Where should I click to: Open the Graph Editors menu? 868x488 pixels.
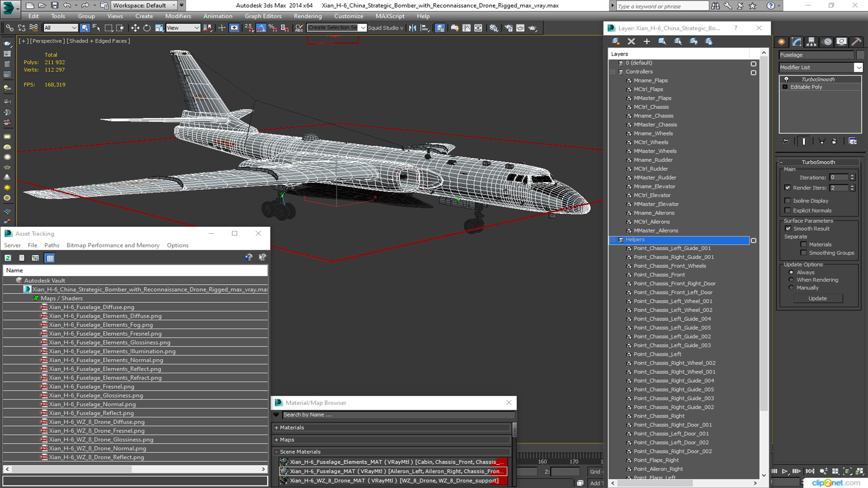pos(263,16)
